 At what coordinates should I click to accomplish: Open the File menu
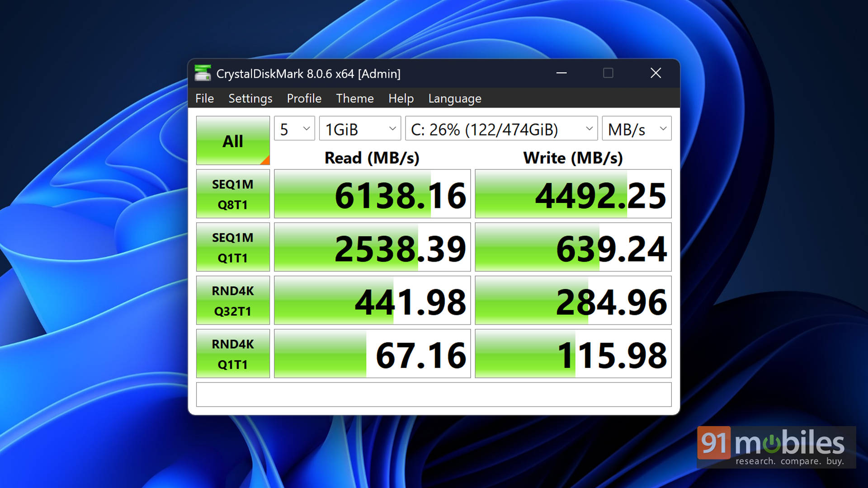[204, 99]
